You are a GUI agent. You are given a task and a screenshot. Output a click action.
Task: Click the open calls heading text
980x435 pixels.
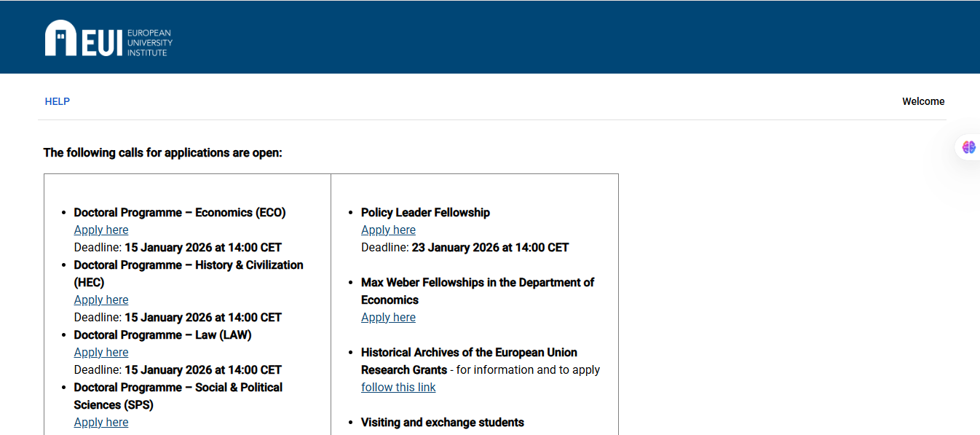(x=162, y=152)
